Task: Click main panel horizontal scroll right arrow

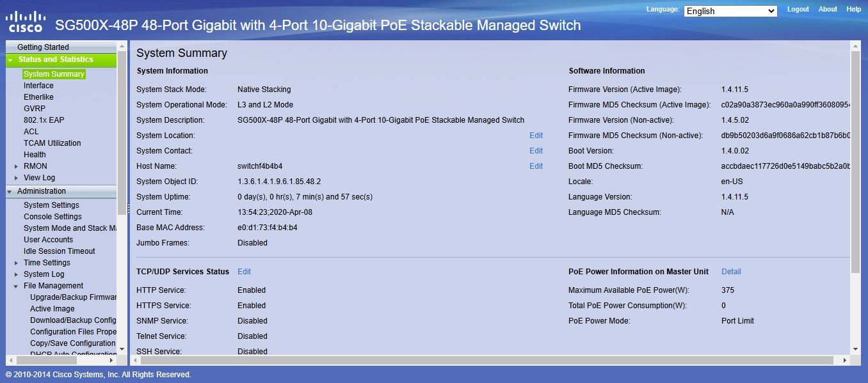Action: pyautogui.click(x=846, y=361)
